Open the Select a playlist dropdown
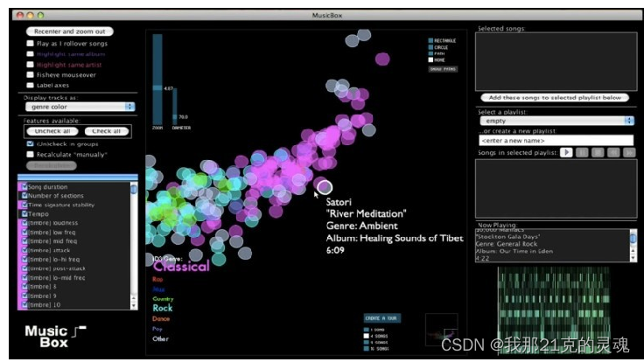This screenshot has height=362, width=644. point(556,121)
